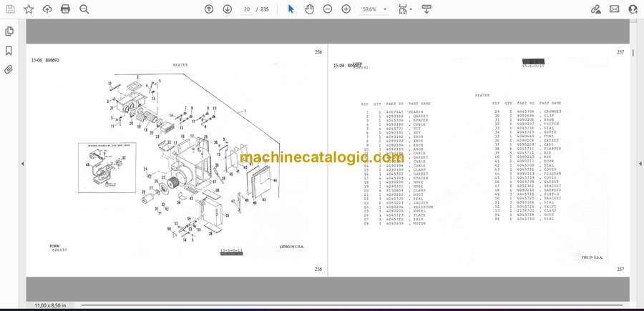Open share with others option

(x=633, y=9)
